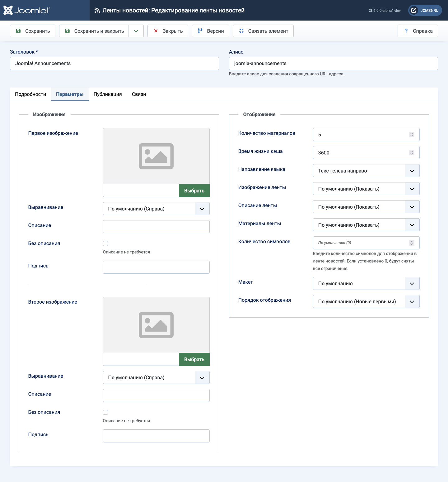Switch to the Подробности tab
Image resolution: width=448 pixels, height=482 pixels.
click(x=30, y=94)
